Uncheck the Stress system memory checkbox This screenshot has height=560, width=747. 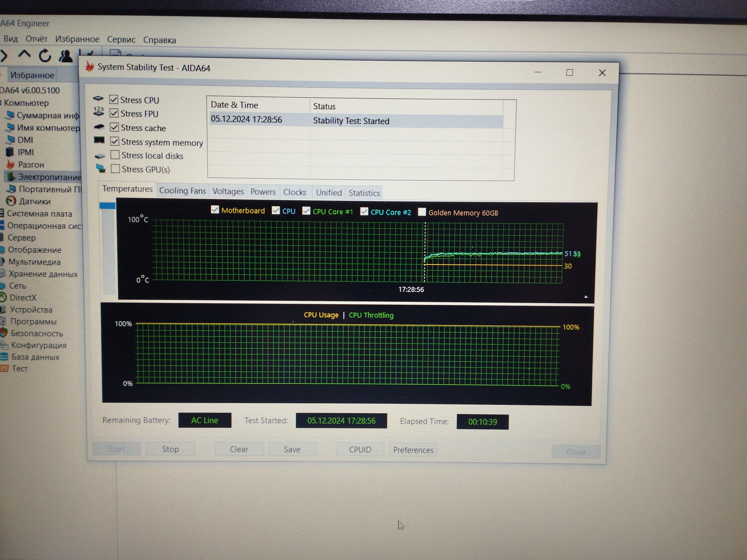pyautogui.click(x=115, y=141)
